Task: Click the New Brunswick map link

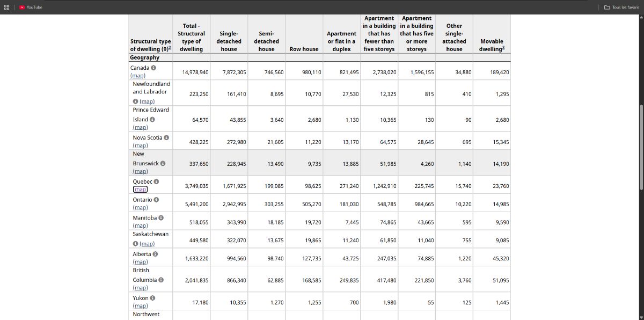Action: (141, 171)
